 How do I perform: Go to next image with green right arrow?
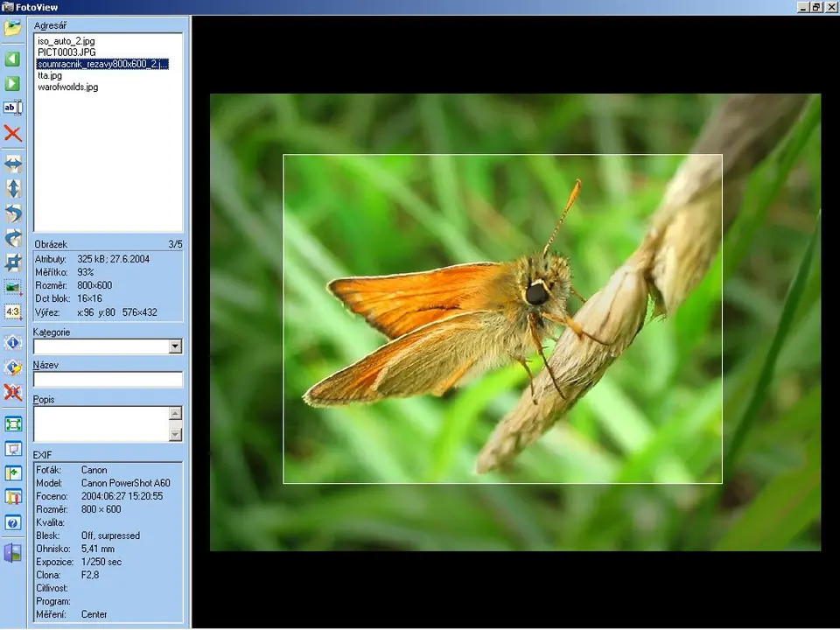12,84
